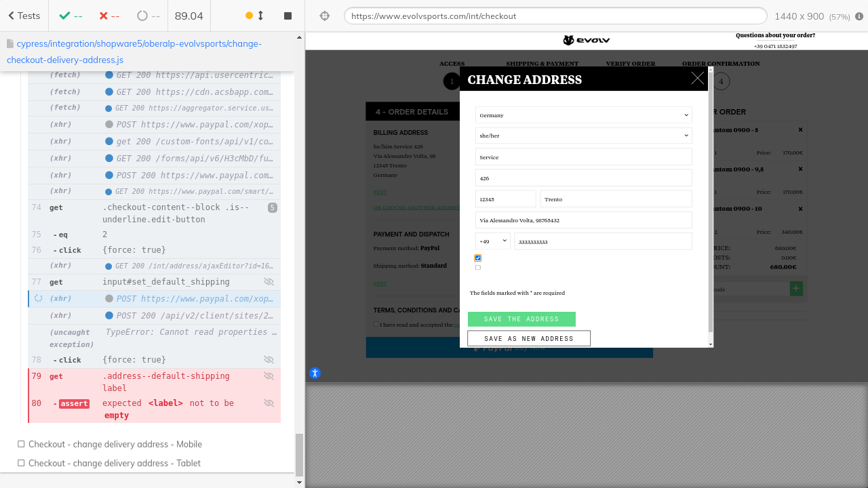Screen dimensions: 868x488
Task: Open the Germany country dropdown
Action: (x=583, y=115)
